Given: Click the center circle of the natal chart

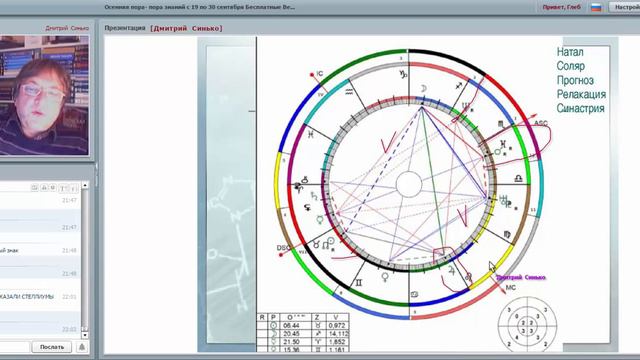Looking at the screenshot, I should click(409, 184).
